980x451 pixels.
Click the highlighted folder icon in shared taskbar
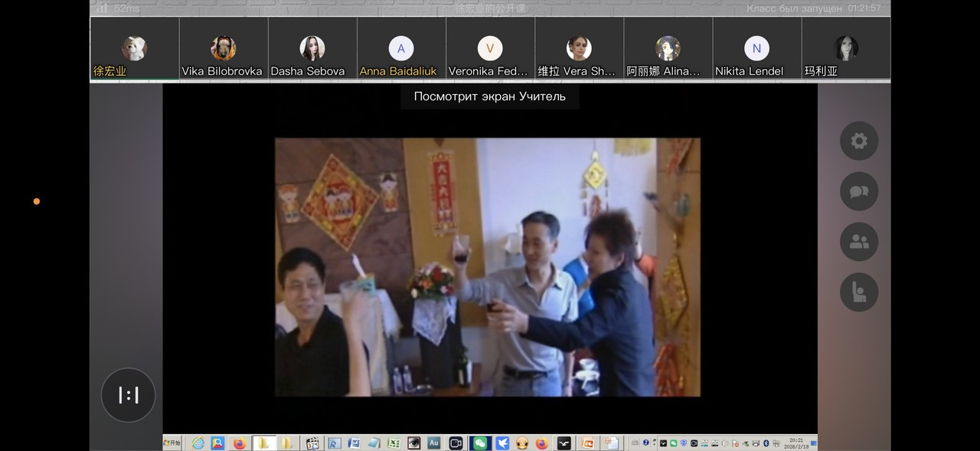coord(263,443)
